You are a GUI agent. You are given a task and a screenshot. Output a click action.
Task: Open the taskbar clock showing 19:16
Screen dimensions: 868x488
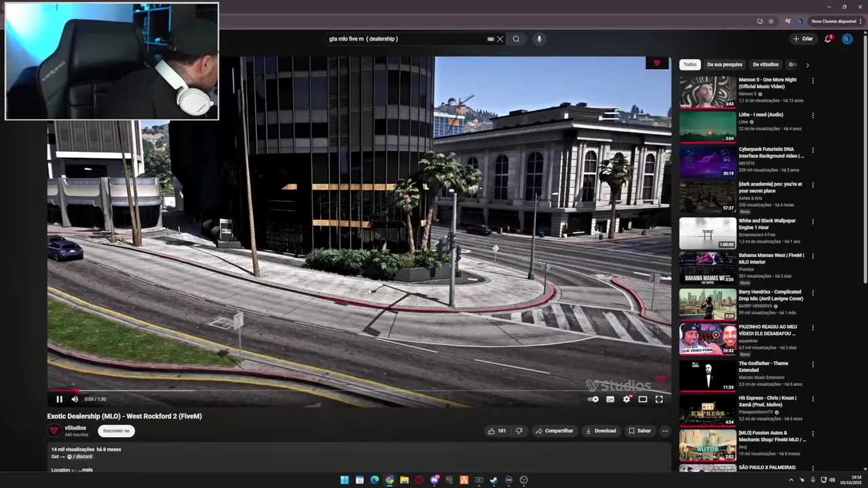[x=850, y=480]
